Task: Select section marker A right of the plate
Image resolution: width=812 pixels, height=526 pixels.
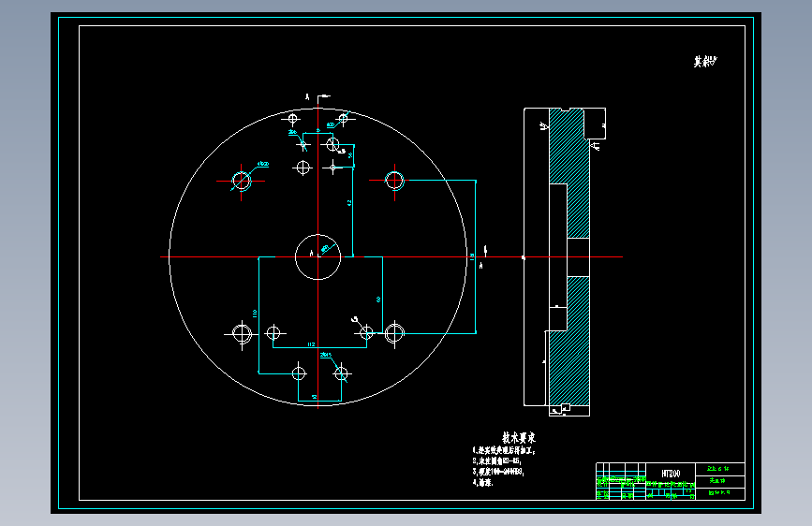Action: pyautogui.click(x=481, y=266)
